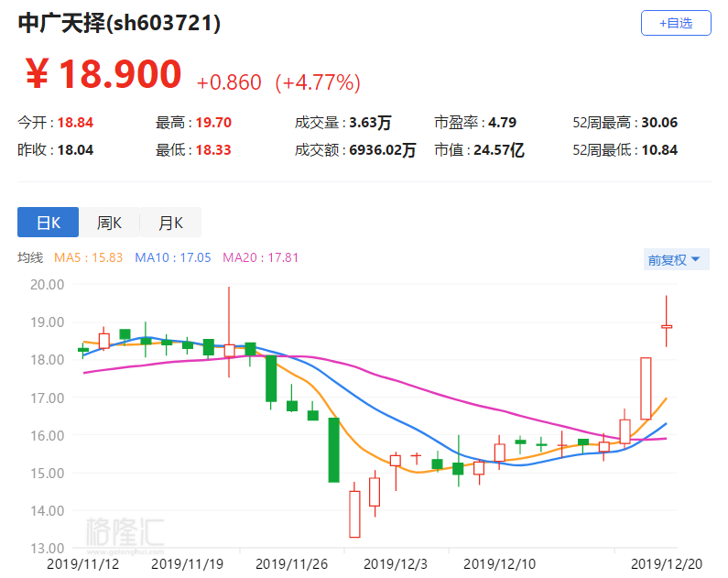Screen dimensions: 728x578
Task: Click 今开 value 18.84
Action: (x=75, y=123)
